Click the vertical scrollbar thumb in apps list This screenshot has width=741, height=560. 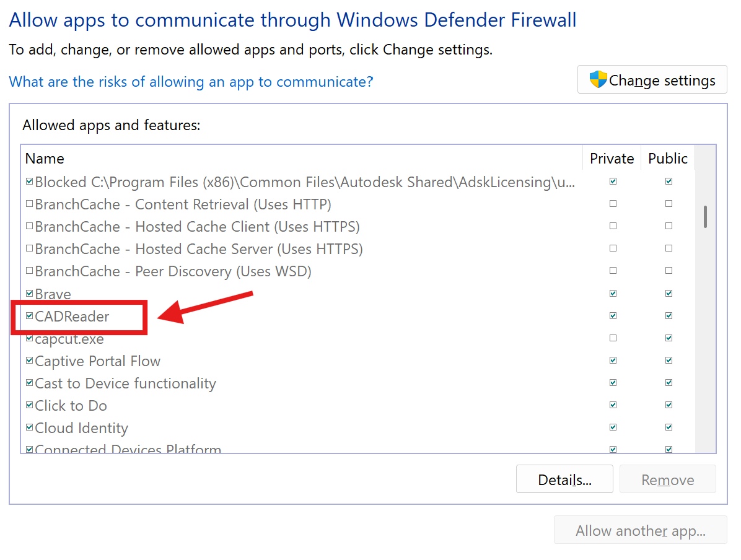tap(705, 216)
